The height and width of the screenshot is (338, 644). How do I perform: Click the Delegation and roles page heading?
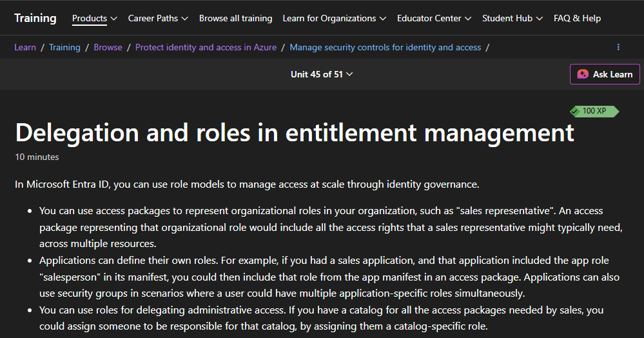[x=295, y=132]
